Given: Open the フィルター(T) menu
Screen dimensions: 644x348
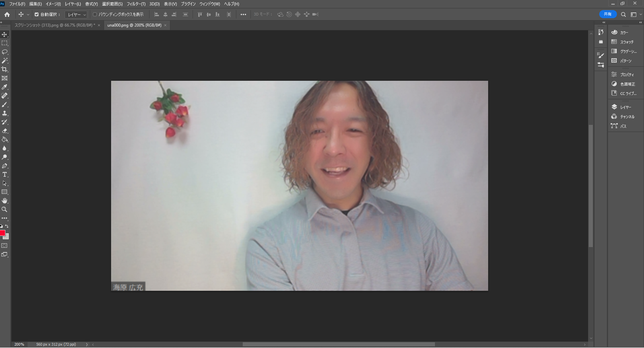Looking at the screenshot, I should point(136,4).
